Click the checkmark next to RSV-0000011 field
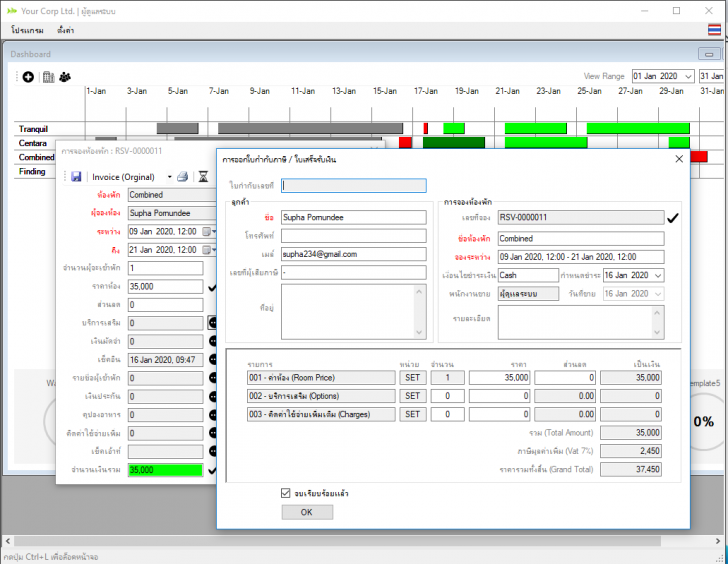The image size is (728, 564). [x=673, y=217]
